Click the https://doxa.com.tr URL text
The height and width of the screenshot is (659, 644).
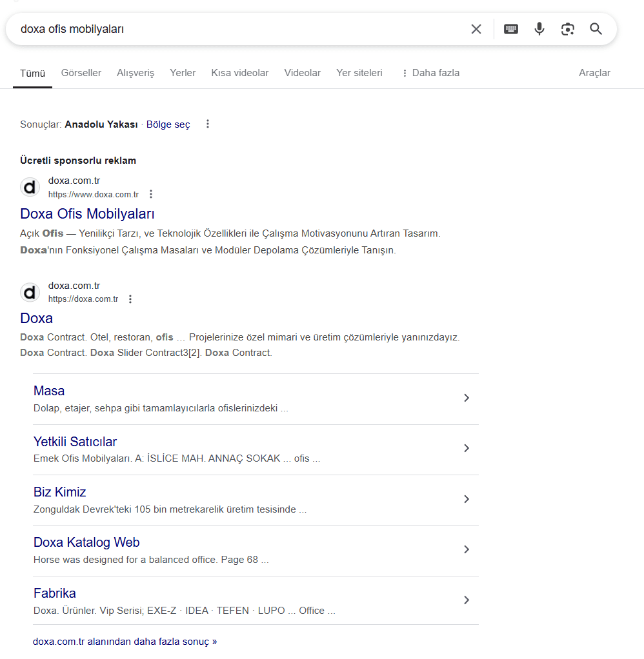[x=83, y=299]
